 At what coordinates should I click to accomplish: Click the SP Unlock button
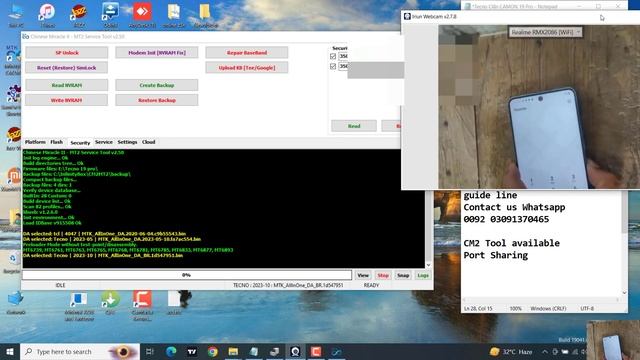pyautogui.click(x=67, y=53)
